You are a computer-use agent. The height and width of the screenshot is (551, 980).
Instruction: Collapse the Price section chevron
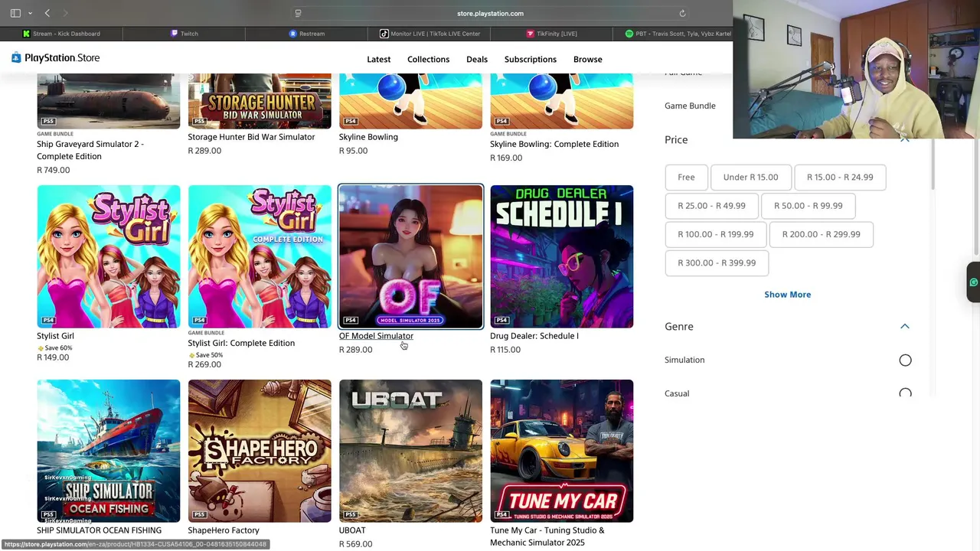[x=905, y=139]
